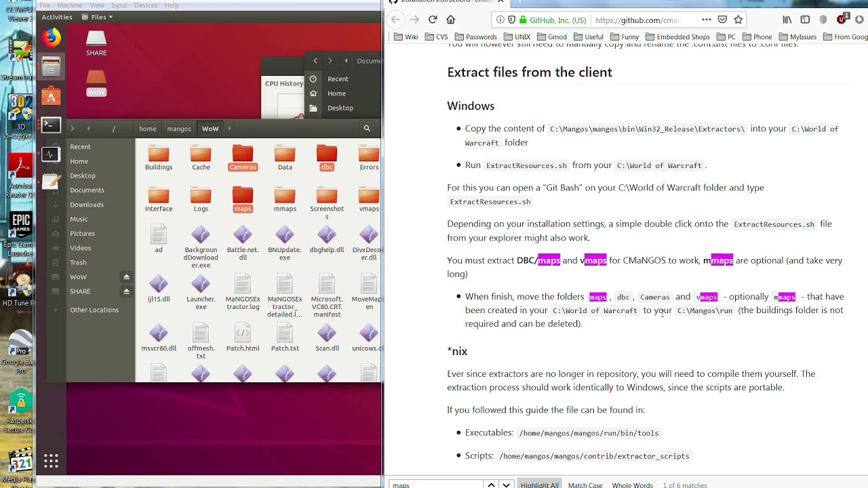Go to Downloads in Files sidebar
This screenshot has height=488, width=868.
87,205
